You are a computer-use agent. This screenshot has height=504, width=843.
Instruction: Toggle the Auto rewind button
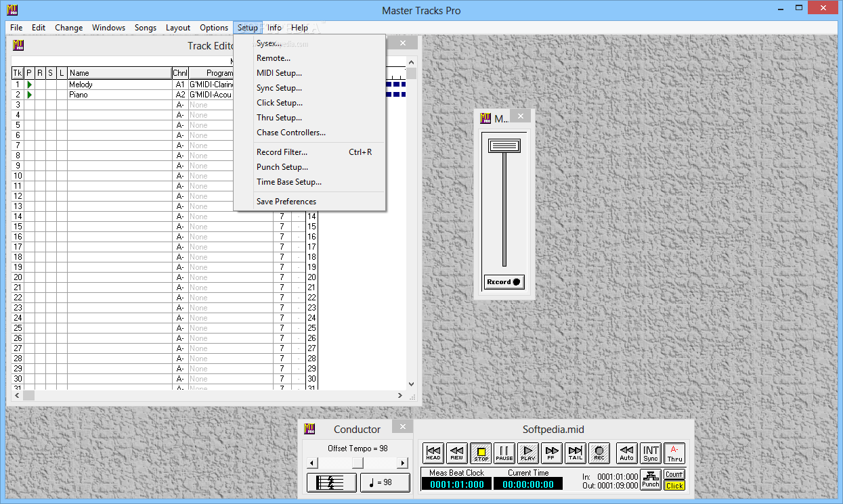627,453
